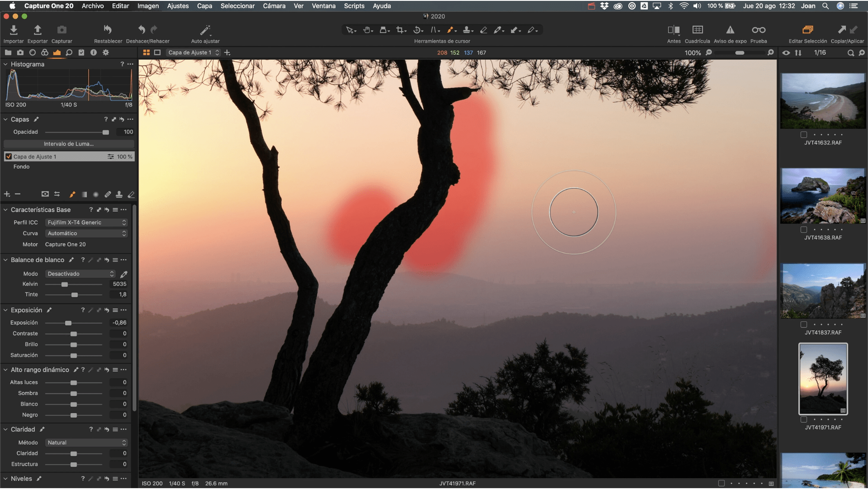Click the Auto ajustar magic wand

(x=205, y=30)
